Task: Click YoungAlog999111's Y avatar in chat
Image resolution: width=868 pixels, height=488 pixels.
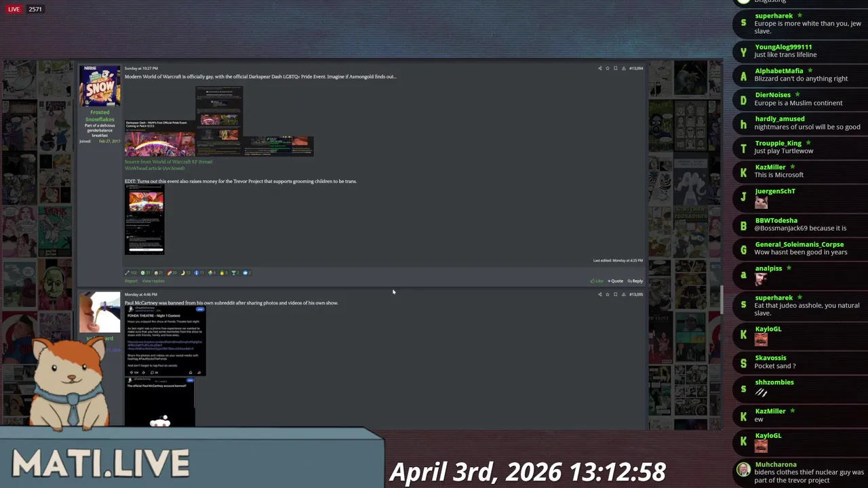Action: coord(743,52)
